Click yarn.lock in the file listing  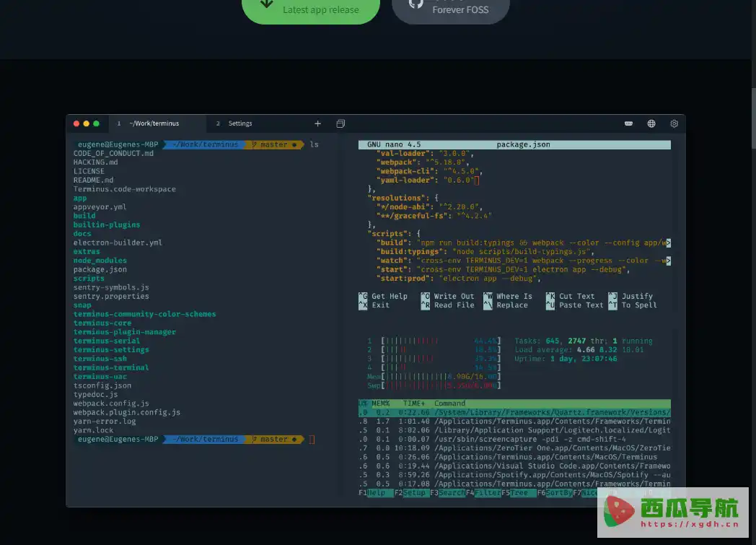point(94,430)
